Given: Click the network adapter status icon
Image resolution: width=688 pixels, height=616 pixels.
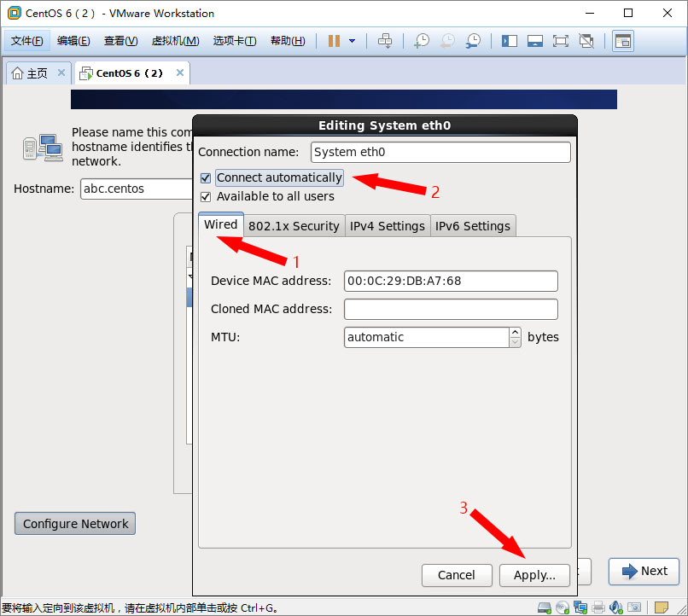Looking at the screenshot, I should pyautogui.click(x=580, y=607).
